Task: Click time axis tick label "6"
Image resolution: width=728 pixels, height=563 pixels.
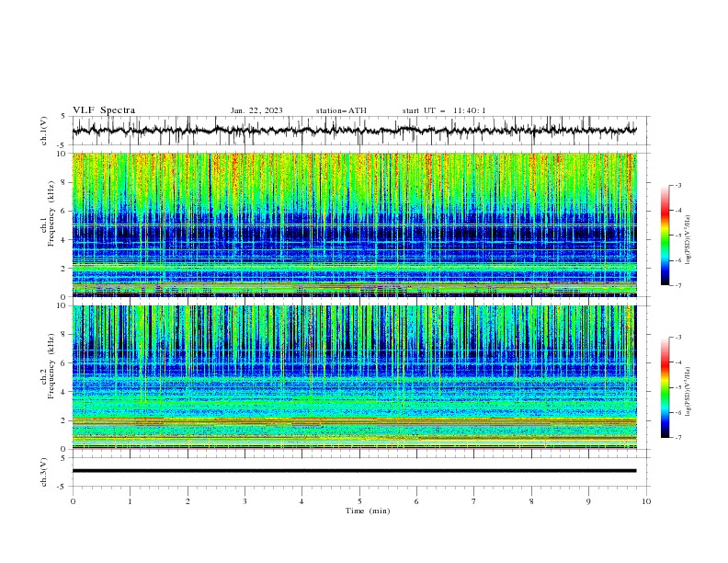Action: click(416, 501)
